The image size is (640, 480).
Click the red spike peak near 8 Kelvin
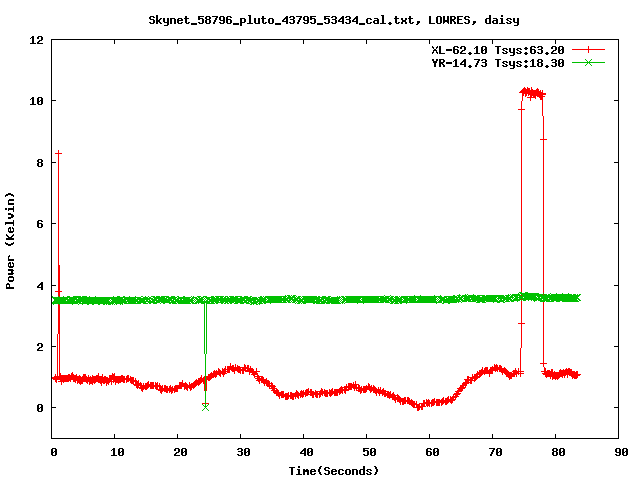[59, 153]
